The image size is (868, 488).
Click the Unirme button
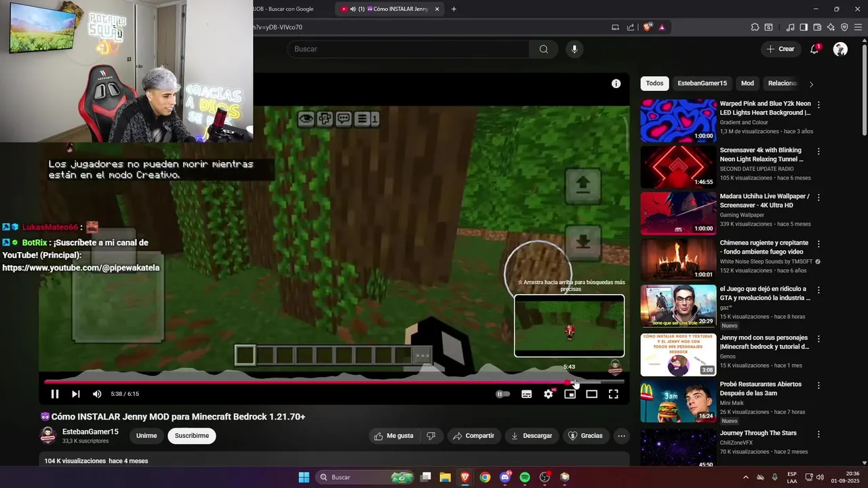146,436
